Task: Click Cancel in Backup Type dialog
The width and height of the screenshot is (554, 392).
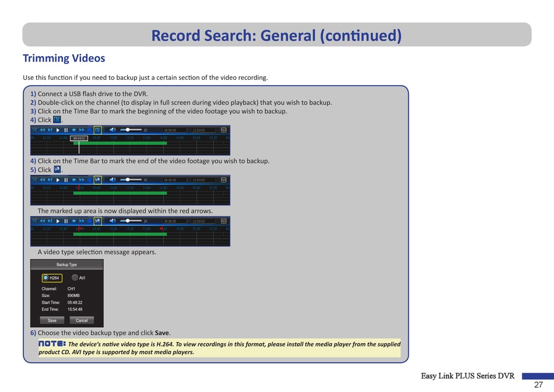Action: (82, 320)
